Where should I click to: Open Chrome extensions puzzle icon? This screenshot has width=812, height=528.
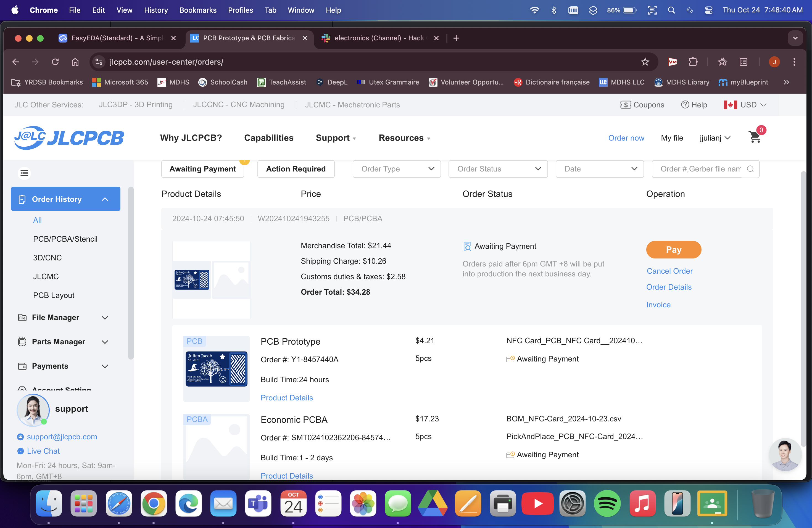click(x=693, y=62)
